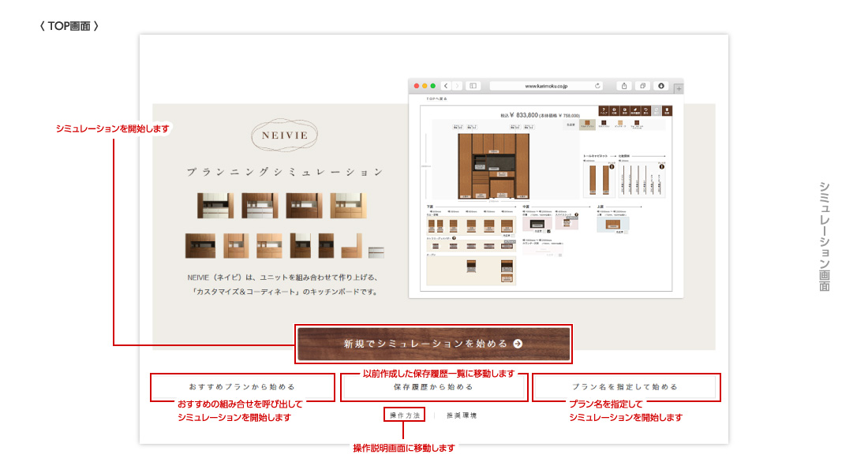Click the www.karimoku.co.jp address bar

(546, 85)
